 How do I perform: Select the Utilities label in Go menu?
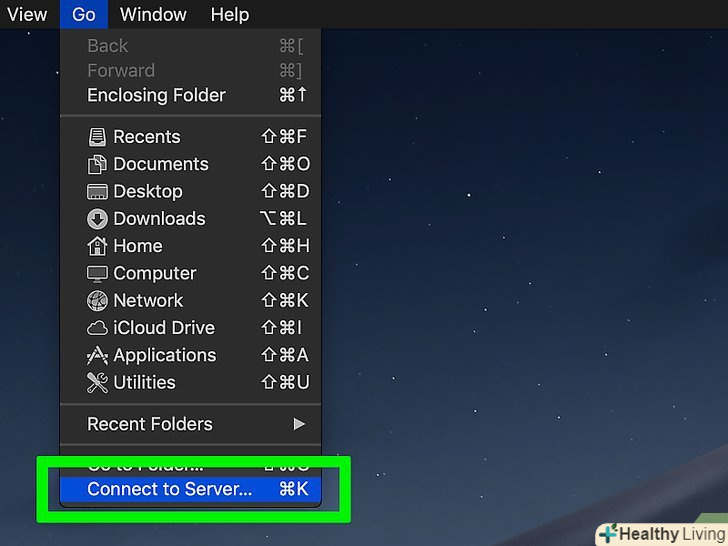[x=144, y=383]
